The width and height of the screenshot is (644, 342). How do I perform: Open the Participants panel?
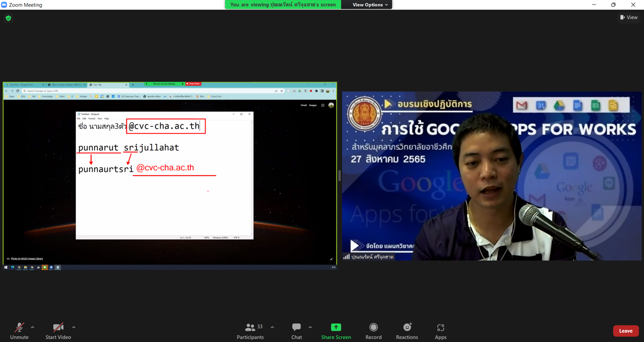(251, 331)
